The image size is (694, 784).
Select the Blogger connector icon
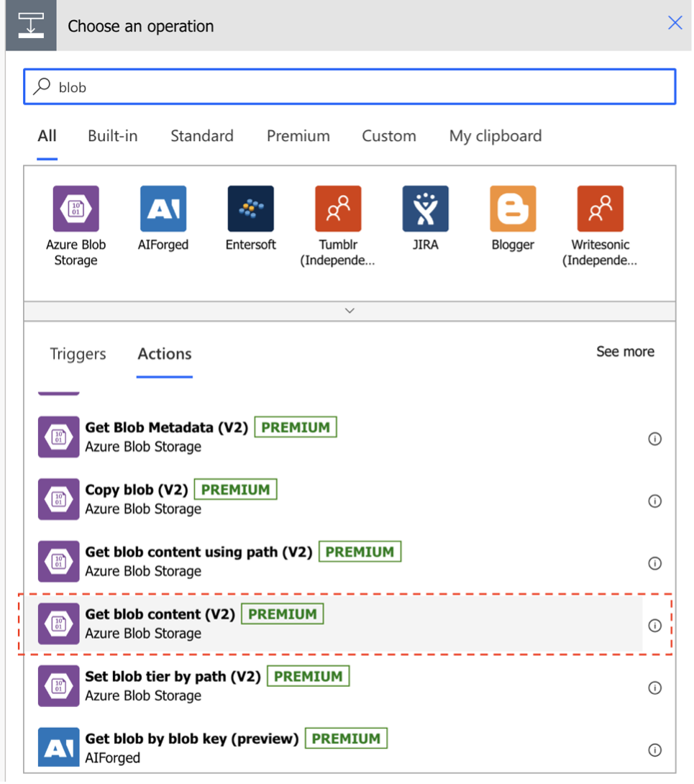[x=513, y=208]
